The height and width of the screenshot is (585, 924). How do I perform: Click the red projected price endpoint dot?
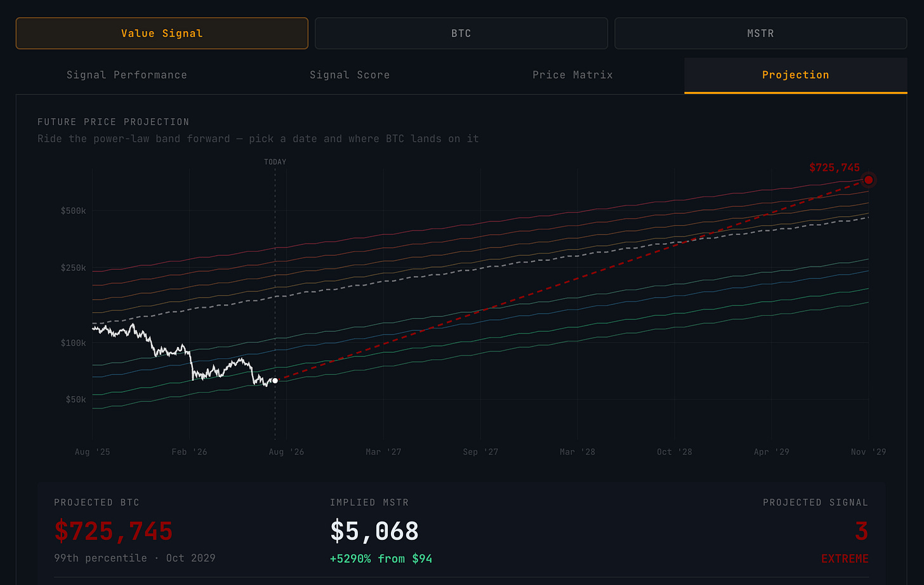[x=869, y=180]
